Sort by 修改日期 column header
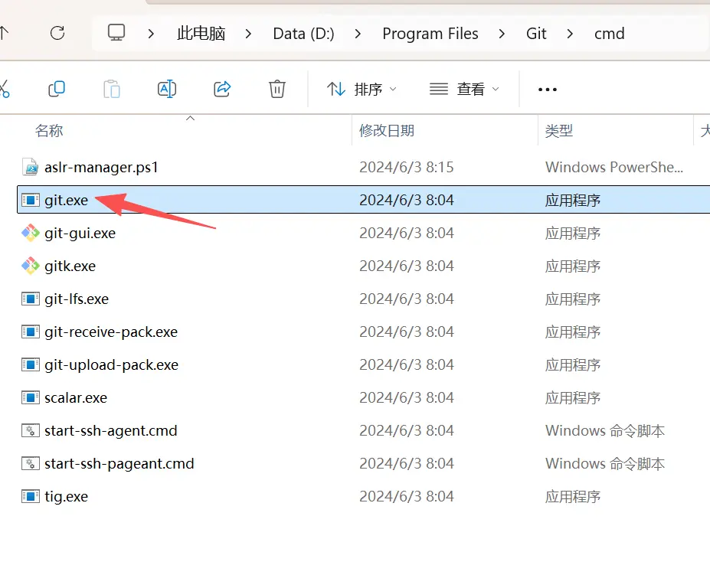Image resolution: width=710 pixels, height=588 pixels. 387,131
